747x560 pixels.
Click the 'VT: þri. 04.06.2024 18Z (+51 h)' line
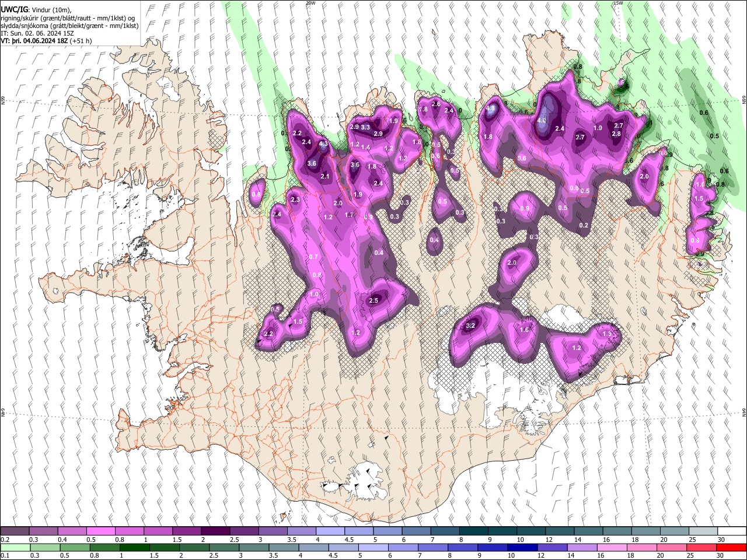[x=46, y=41]
